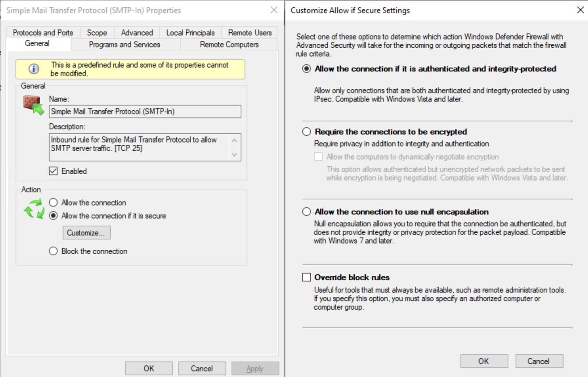Open the Local Principals tab
The height and width of the screenshot is (377, 588).
(189, 32)
